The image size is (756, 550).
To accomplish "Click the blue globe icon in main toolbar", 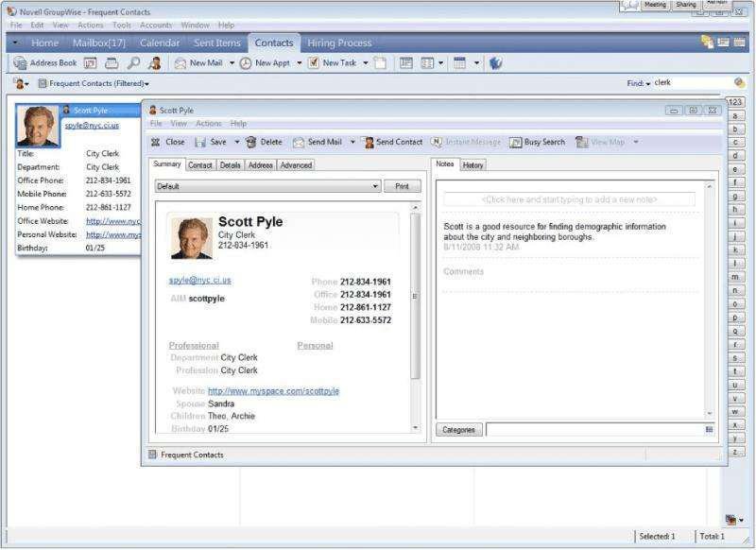I will pos(495,63).
